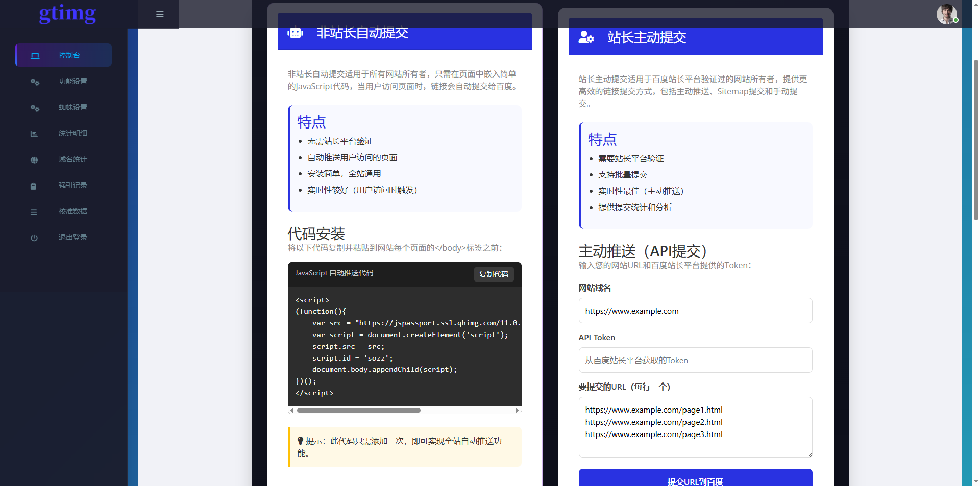Click the 提供提交统计和分析 bullet text
Viewport: 980px width, 486px height.
(635, 208)
